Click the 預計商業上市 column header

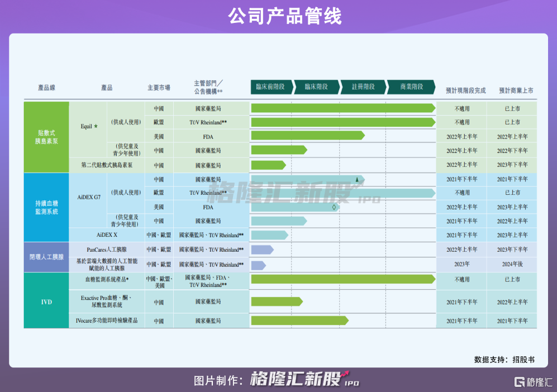(x=516, y=90)
